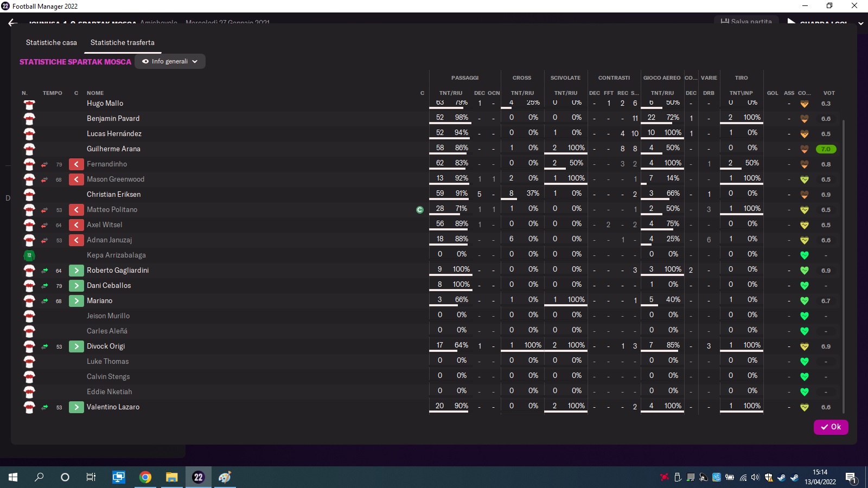Click the captain badge next to Matteo Politano
Viewport: 868px width, 488px height.
click(x=420, y=209)
